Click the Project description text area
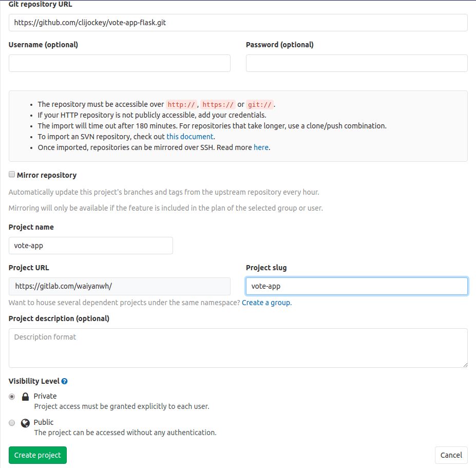The height and width of the screenshot is (468, 476). (x=238, y=348)
